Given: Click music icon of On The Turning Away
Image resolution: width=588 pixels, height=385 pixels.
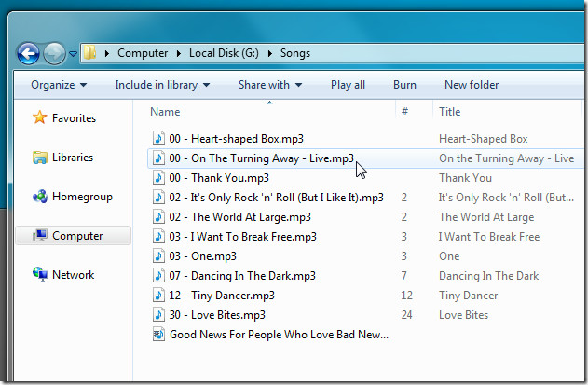Looking at the screenshot, I should click(158, 158).
